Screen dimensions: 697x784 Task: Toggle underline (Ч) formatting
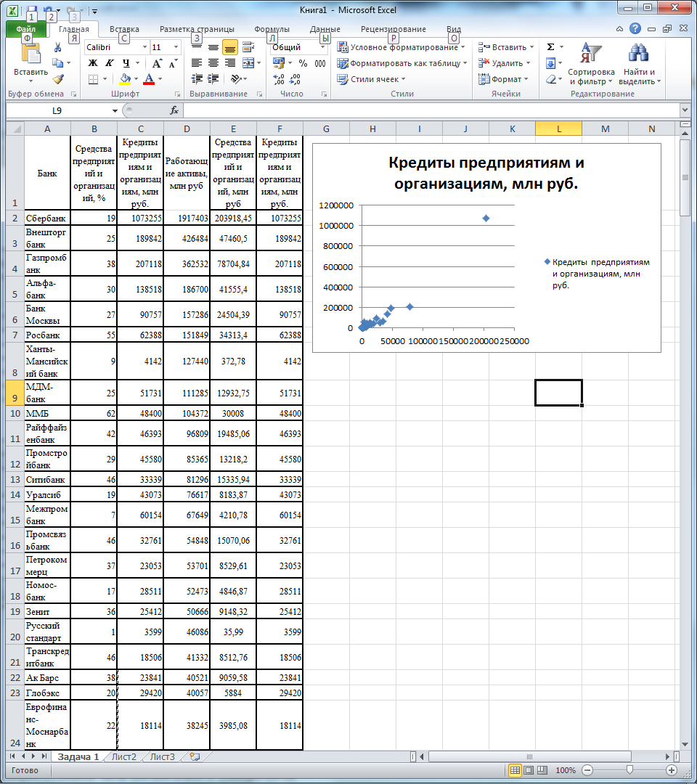point(126,63)
